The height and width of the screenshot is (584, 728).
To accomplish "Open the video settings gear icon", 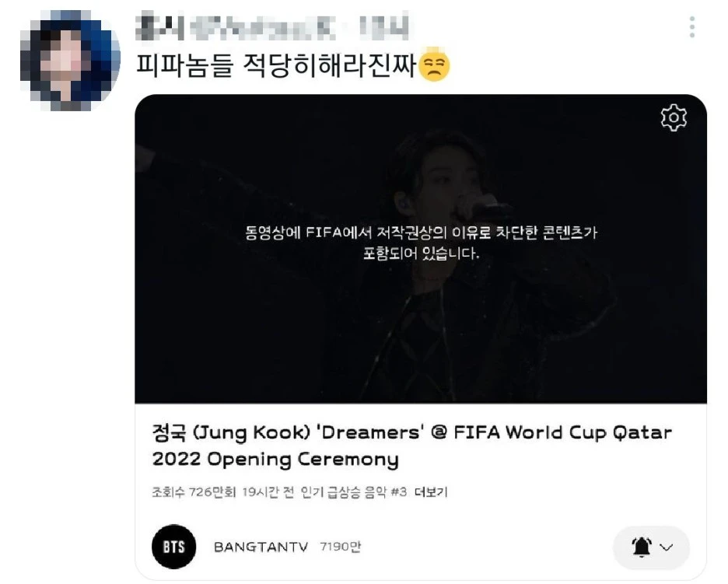I will 674,118.
